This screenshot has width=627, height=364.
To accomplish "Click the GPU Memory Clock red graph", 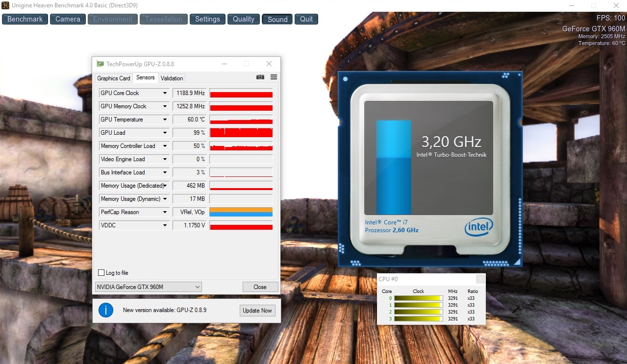I will tap(241, 106).
